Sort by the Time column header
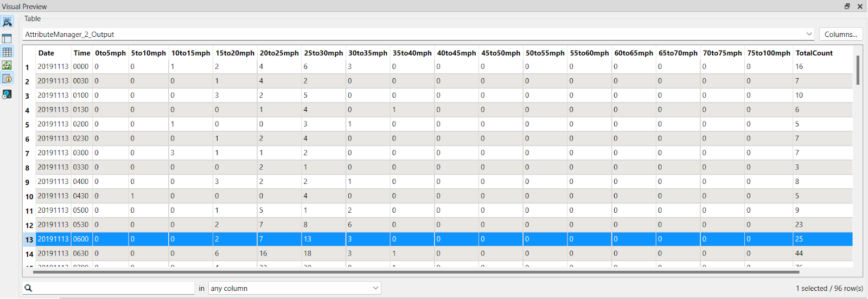This screenshot has height=299, width=868. pos(82,53)
